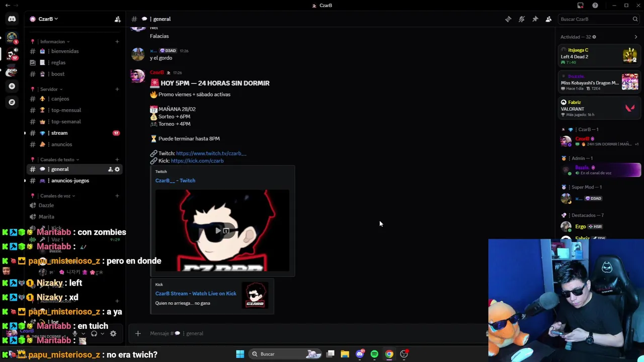The height and width of the screenshot is (362, 644).
Task: Open the bienvenidas channel
Action: [74, 51]
